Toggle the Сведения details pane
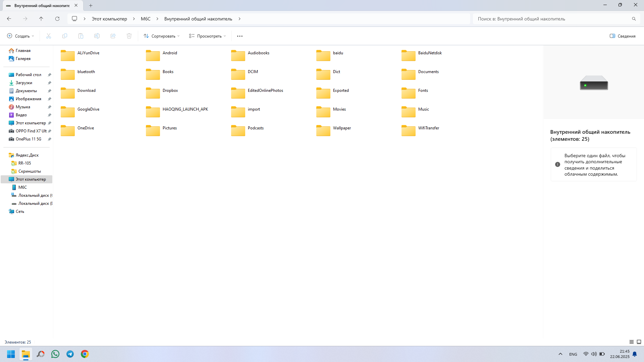Image resolution: width=644 pixels, height=362 pixels. [x=623, y=36]
